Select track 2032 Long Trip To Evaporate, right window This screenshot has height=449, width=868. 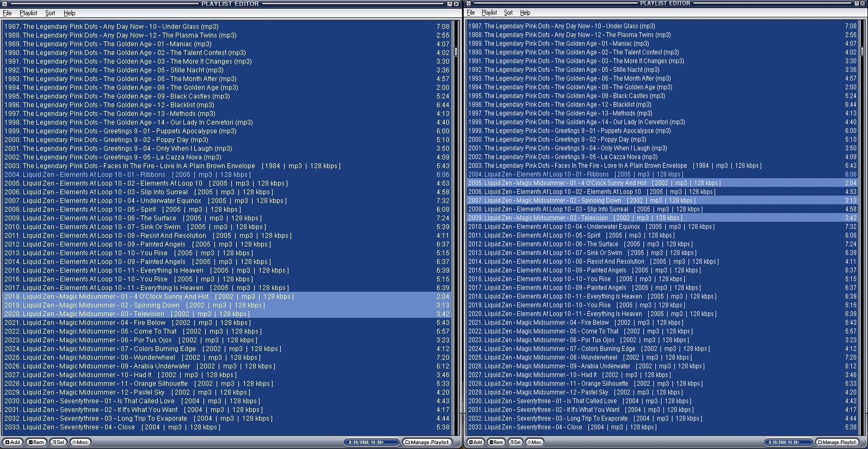[x=662, y=418]
